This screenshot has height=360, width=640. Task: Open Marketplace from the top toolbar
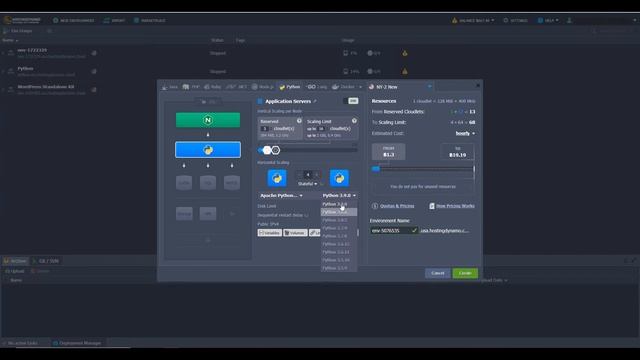pos(149,20)
